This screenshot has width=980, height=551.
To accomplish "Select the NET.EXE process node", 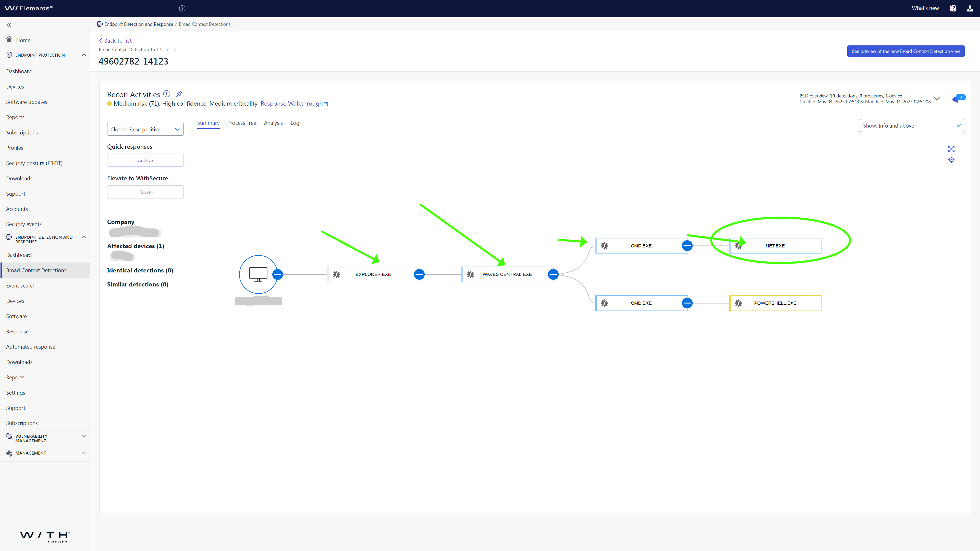I will [775, 246].
